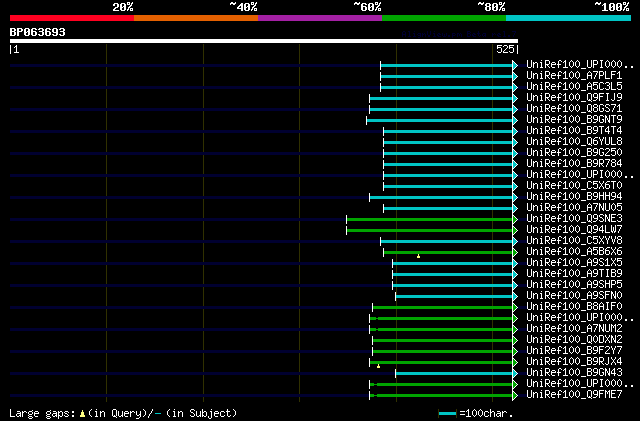Click the green alignment bar for B8AIF0
The width and height of the screenshot is (640, 421).
pyautogui.click(x=443, y=307)
